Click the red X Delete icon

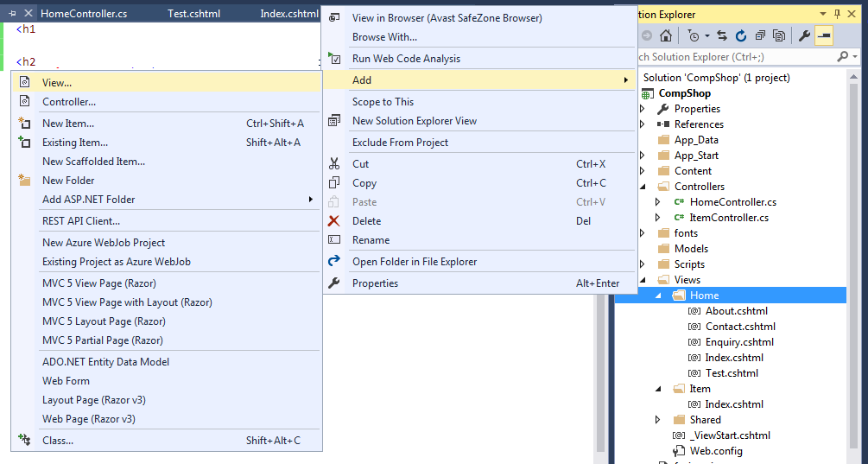[333, 221]
